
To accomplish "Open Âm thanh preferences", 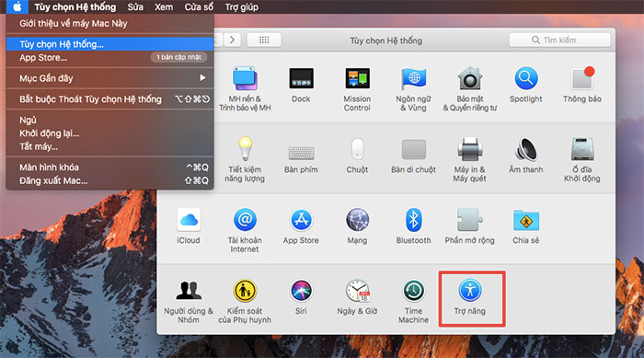I will point(525,156).
